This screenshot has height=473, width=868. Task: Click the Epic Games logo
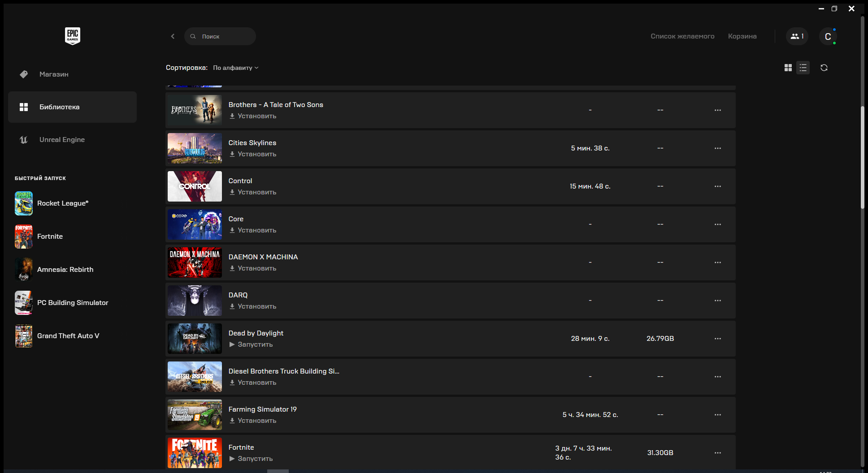(73, 36)
